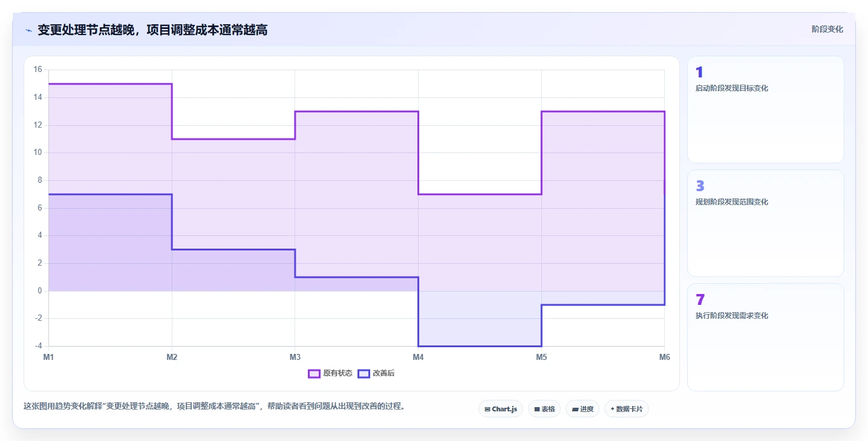
Task: Click the M1 axis label
Action: click(48, 357)
